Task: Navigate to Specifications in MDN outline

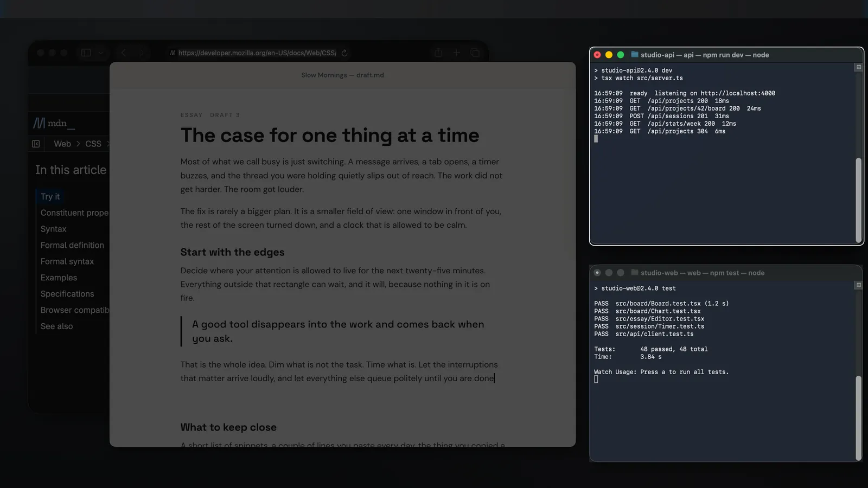Action: pyautogui.click(x=67, y=294)
